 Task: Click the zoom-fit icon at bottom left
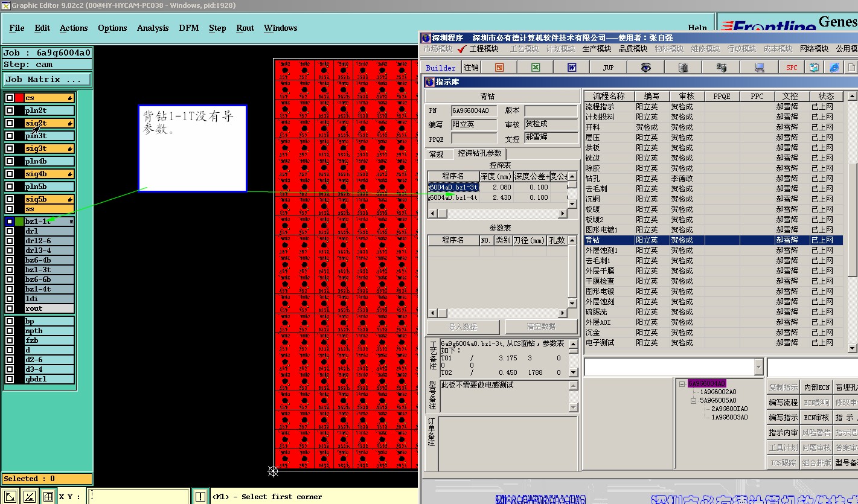point(10,496)
